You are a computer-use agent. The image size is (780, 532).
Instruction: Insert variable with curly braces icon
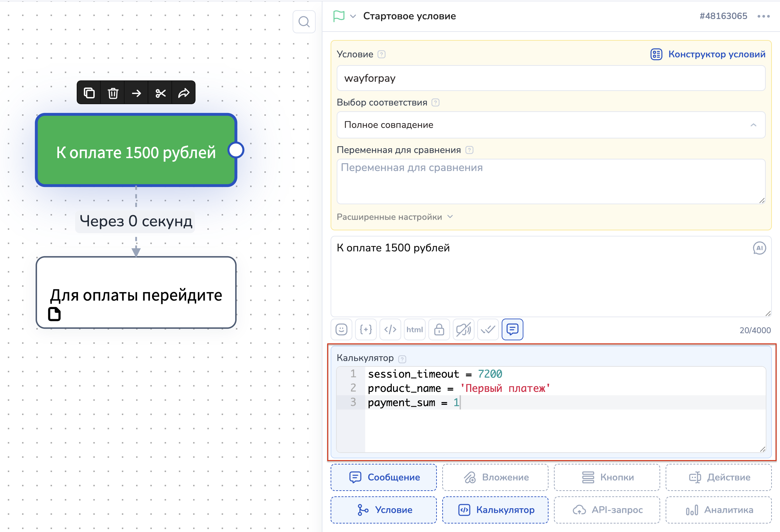(366, 329)
